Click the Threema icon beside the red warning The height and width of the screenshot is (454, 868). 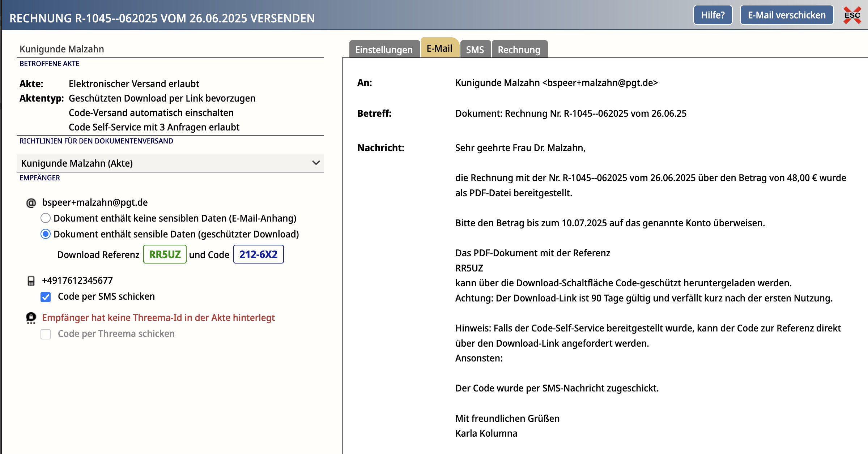(31, 318)
